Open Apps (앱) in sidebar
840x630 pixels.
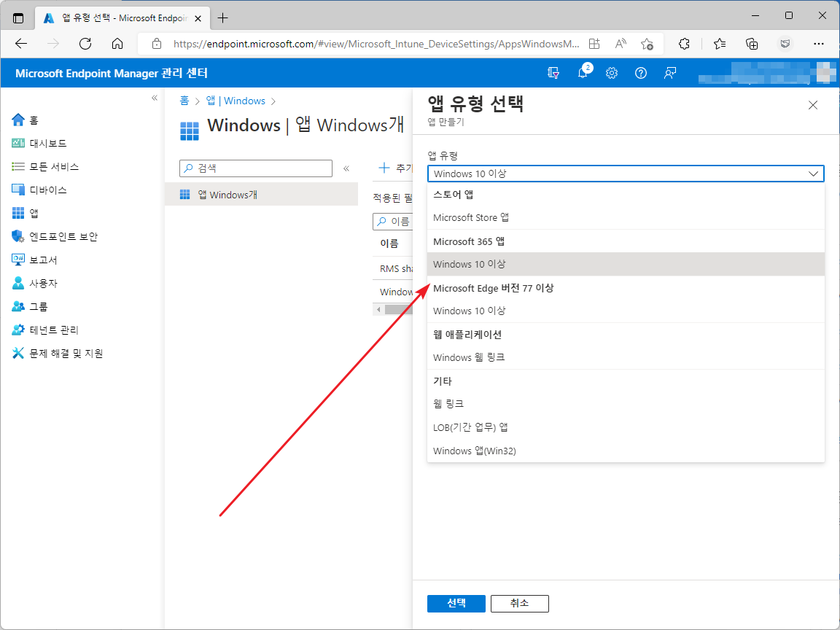pyautogui.click(x=26, y=213)
